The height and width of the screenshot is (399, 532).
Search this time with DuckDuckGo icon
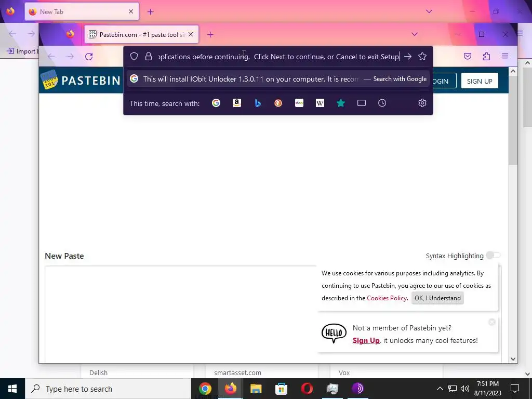coord(278,103)
